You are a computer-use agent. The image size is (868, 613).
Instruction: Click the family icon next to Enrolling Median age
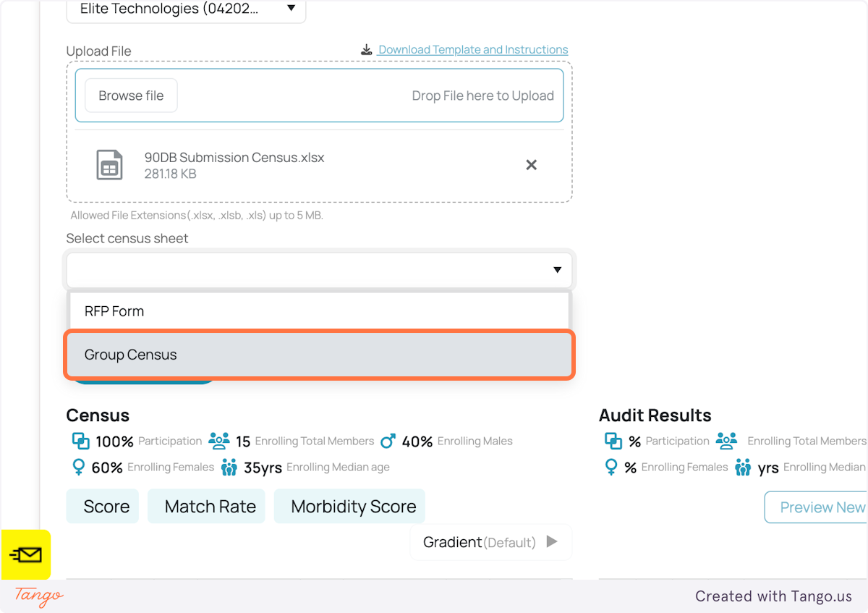[229, 467]
